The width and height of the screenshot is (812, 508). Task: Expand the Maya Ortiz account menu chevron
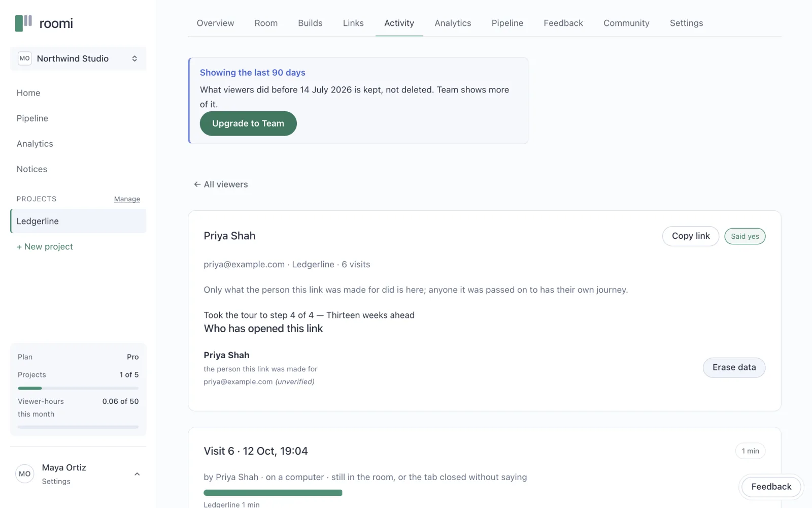137,474
